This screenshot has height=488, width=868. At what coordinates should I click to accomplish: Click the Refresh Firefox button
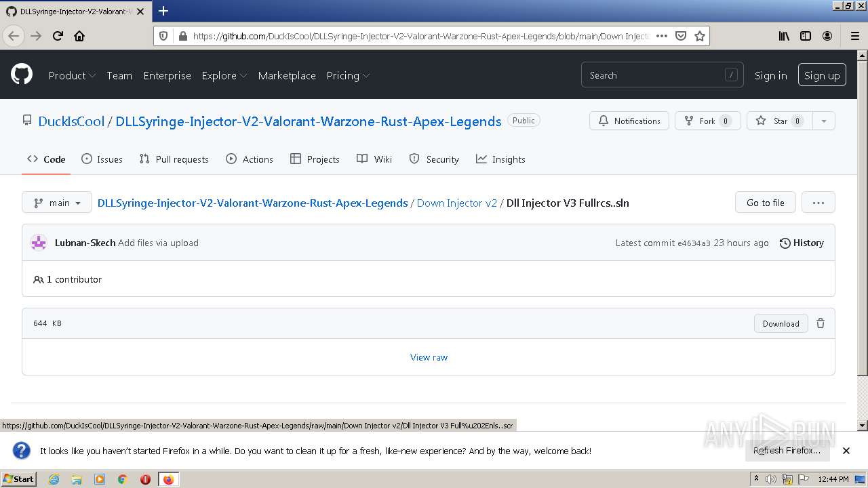click(787, 450)
